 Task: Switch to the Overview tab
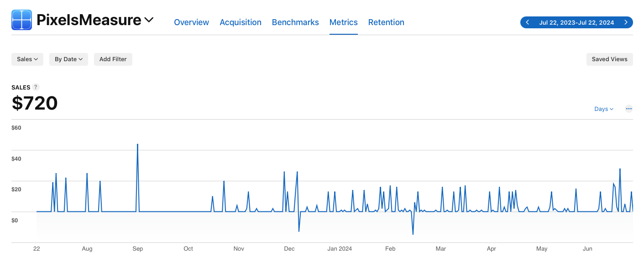click(x=191, y=22)
